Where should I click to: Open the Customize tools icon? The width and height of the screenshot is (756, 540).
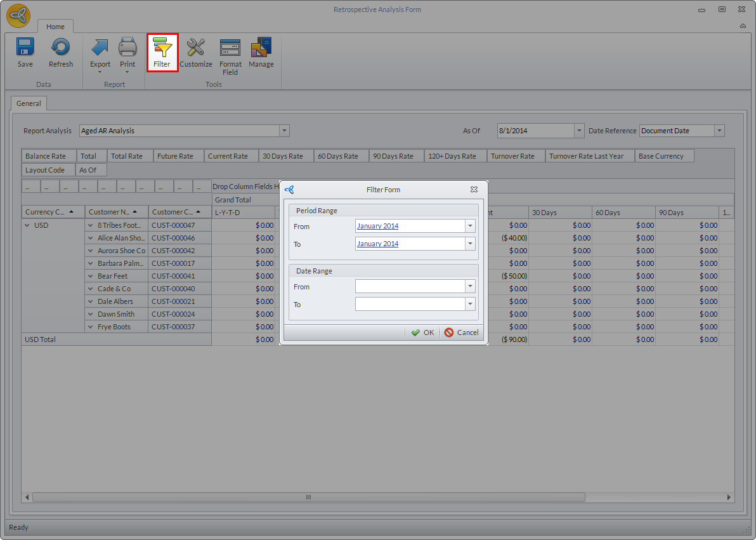196,48
